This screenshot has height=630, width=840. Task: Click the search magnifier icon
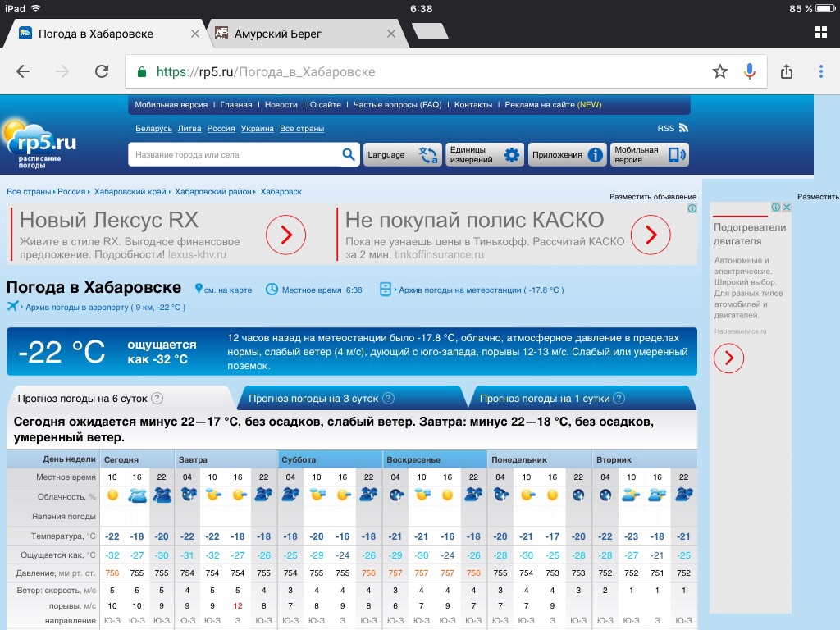point(348,155)
